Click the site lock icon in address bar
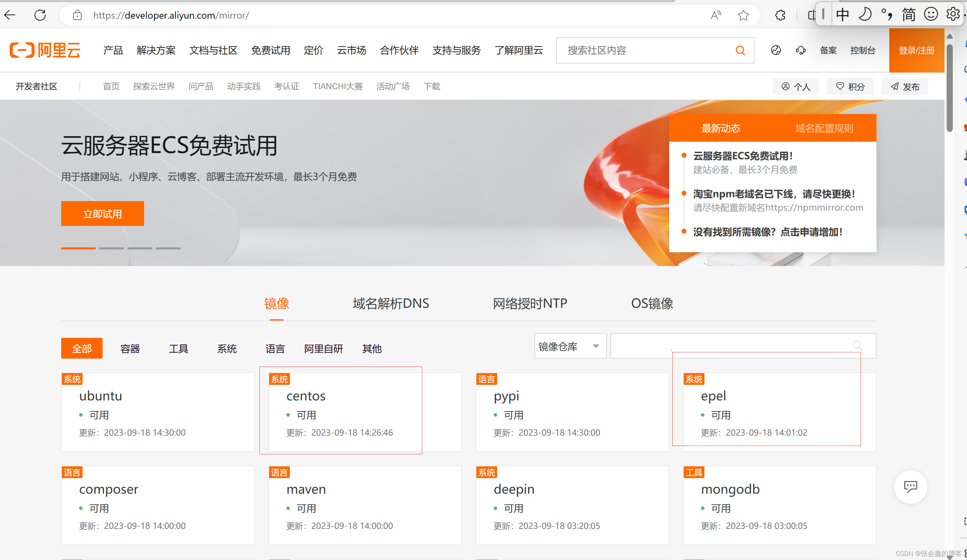967x560 pixels. coord(77,15)
